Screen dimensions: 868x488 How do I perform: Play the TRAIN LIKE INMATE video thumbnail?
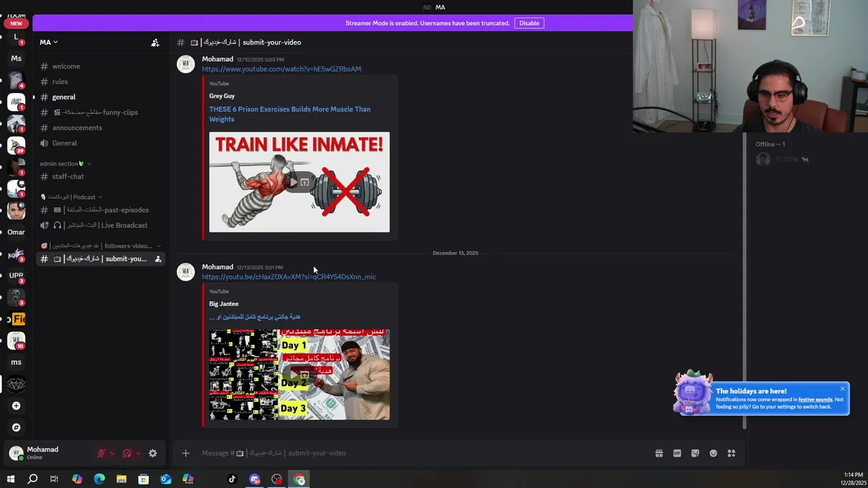click(299, 182)
